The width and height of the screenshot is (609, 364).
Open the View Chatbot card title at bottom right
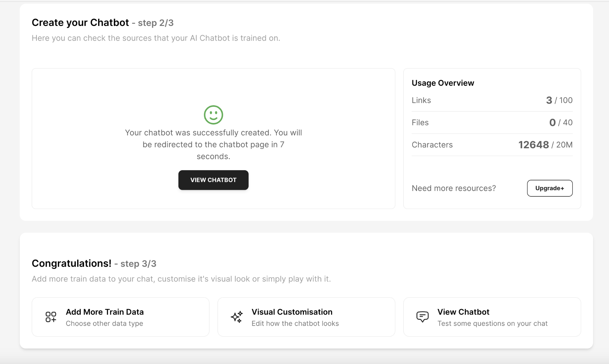[x=463, y=312]
